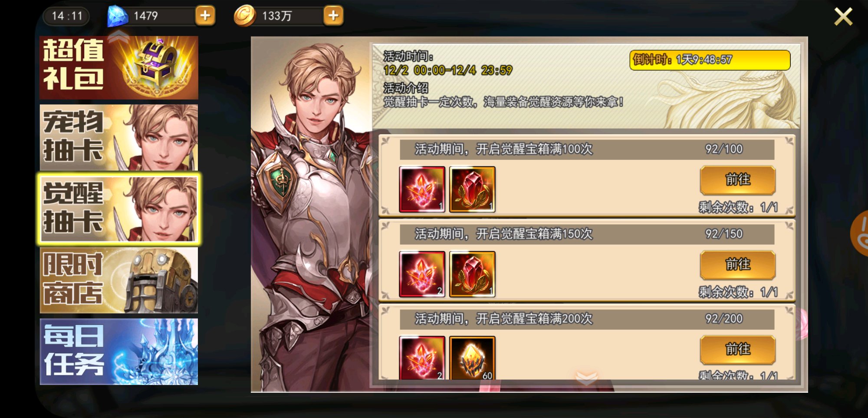Expand the list with bottom down chevron
This screenshot has height=418, width=868.
coord(586,378)
